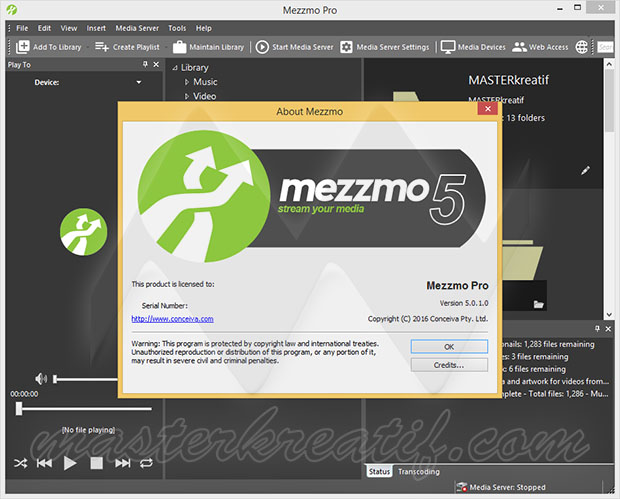Click the pencil edit icon in details pane
Image resolution: width=620 pixels, height=499 pixels.
[585, 170]
